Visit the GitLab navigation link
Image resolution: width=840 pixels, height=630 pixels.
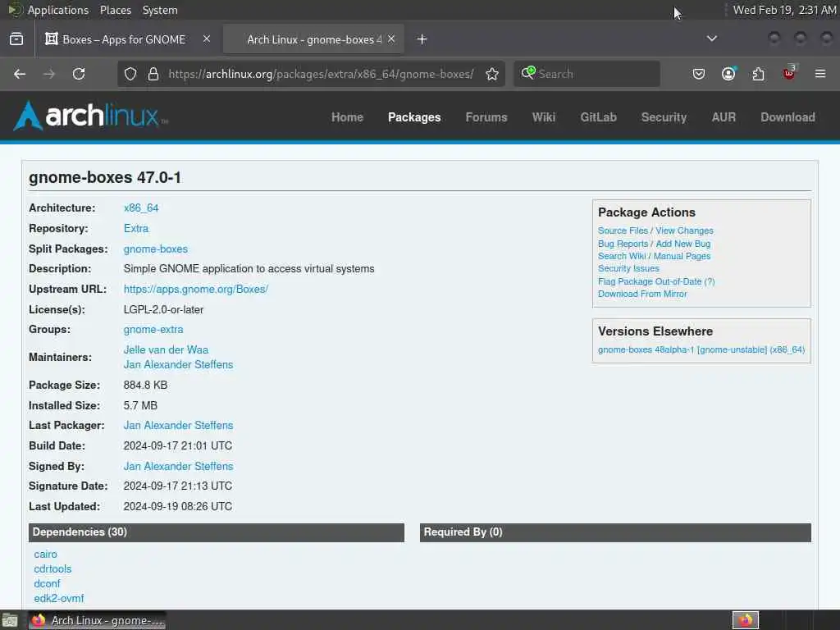point(598,117)
